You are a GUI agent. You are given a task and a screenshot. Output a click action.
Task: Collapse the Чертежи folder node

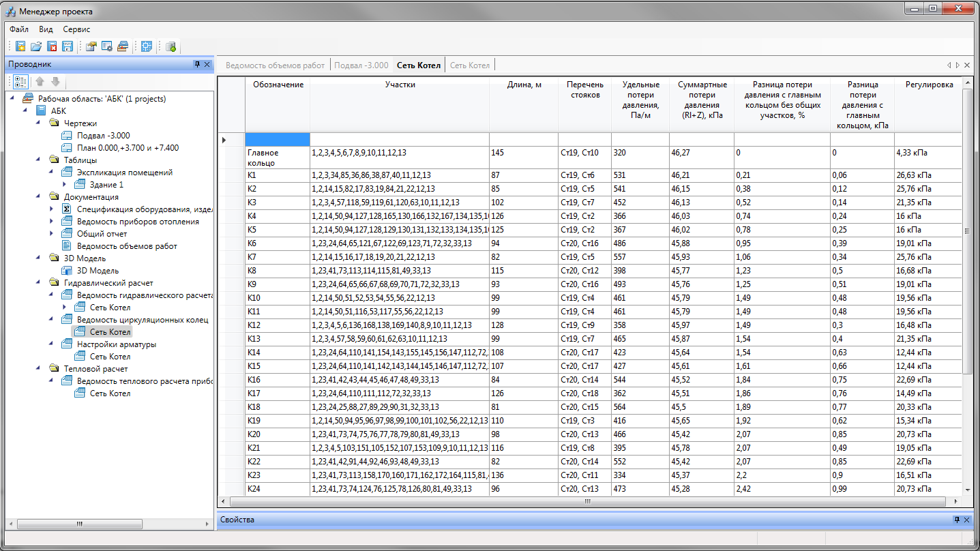[40, 123]
